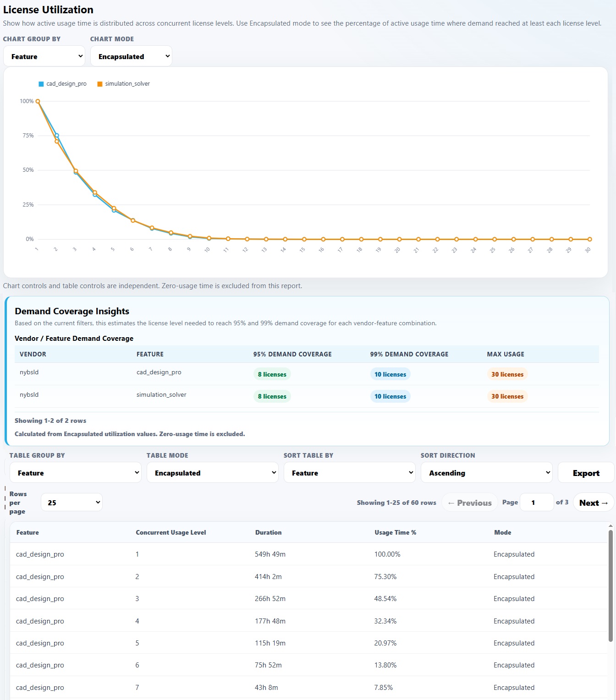Open the Chart Group By dropdown

pos(44,56)
